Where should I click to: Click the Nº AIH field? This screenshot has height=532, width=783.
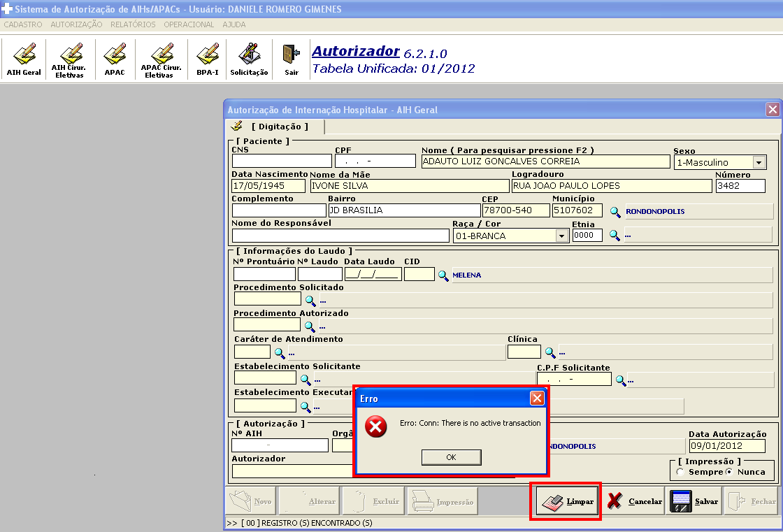pyautogui.click(x=280, y=445)
